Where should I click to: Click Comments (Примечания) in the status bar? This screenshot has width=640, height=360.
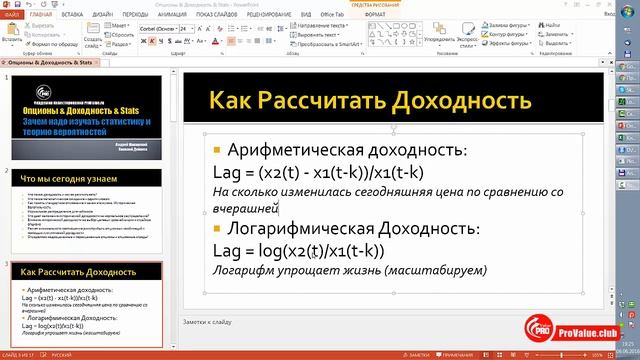tap(454, 355)
